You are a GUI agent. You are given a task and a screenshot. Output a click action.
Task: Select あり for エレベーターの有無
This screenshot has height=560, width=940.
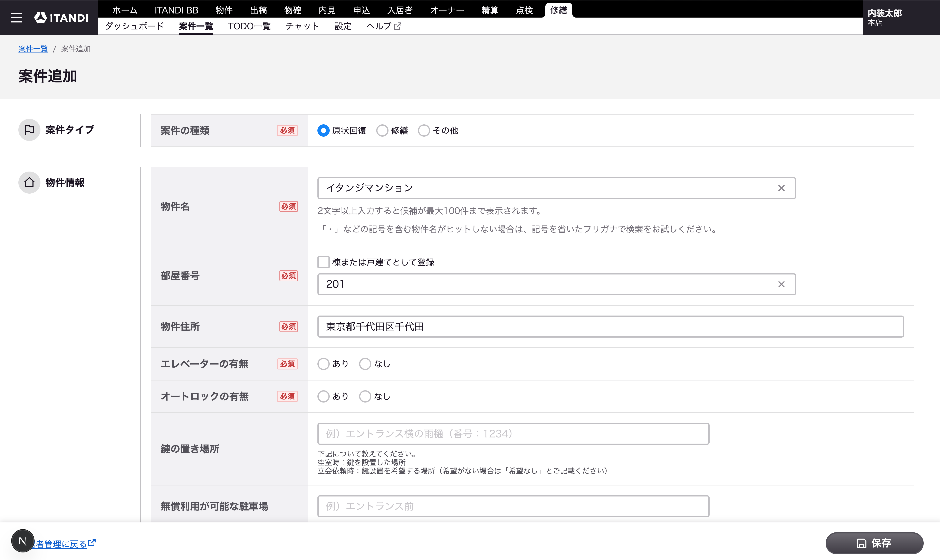point(323,364)
